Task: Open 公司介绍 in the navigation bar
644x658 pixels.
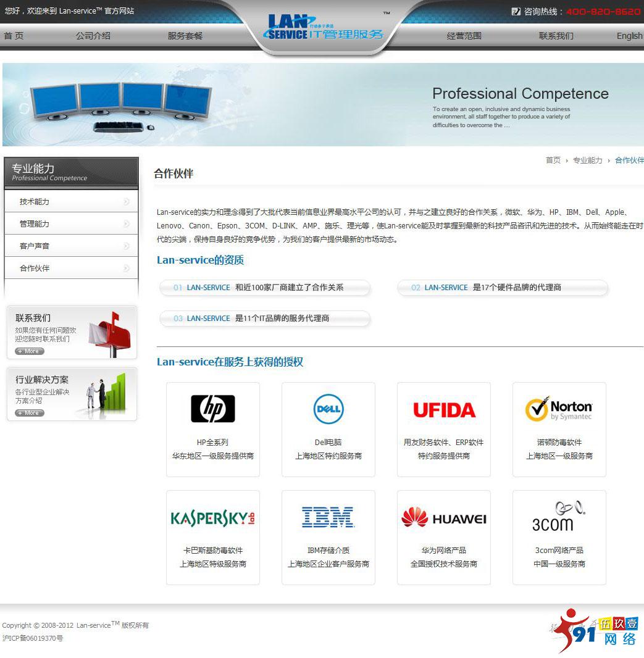Action: click(x=93, y=36)
